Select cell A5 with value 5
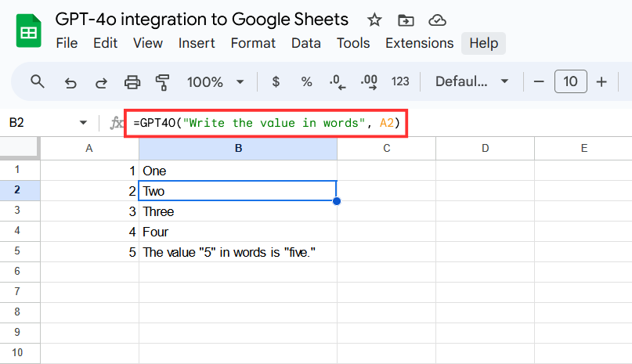 [x=89, y=252]
